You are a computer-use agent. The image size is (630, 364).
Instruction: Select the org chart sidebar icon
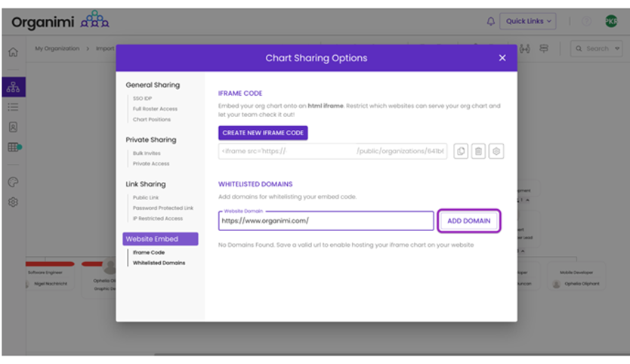pyautogui.click(x=13, y=88)
